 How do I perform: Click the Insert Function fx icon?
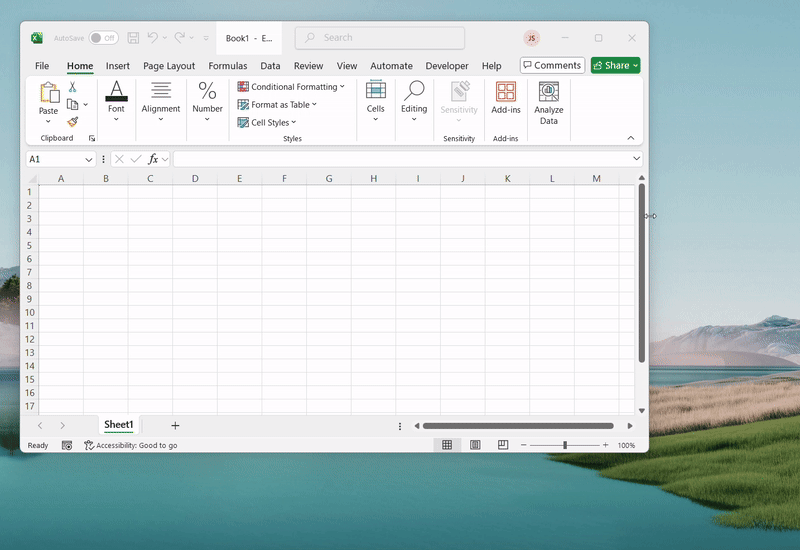pos(153,159)
